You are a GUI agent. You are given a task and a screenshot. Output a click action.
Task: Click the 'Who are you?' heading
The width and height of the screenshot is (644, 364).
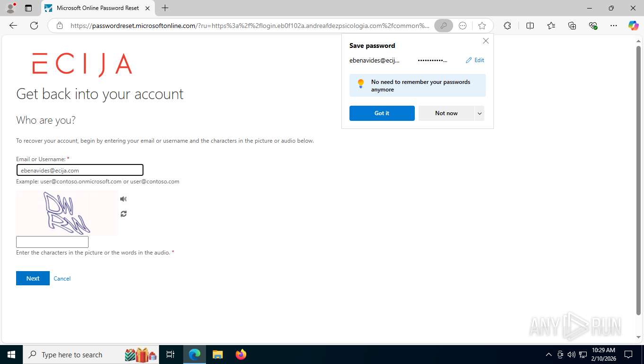(46, 120)
